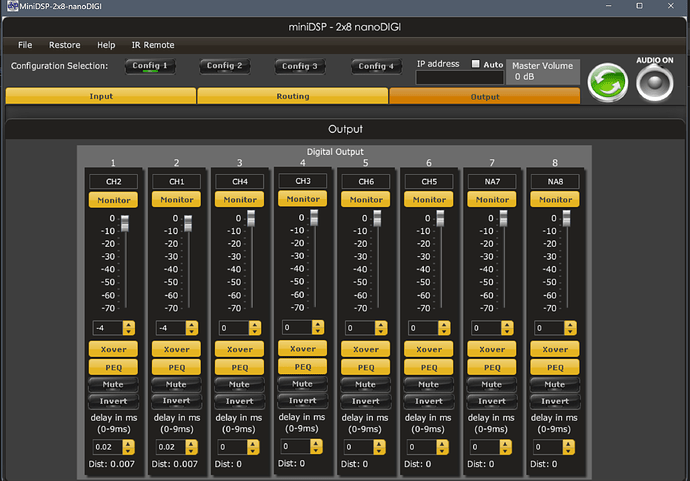This screenshot has height=481, width=690.
Task: Switch to the Input tab
Action: pyautogui.click(x=101, y=96)
